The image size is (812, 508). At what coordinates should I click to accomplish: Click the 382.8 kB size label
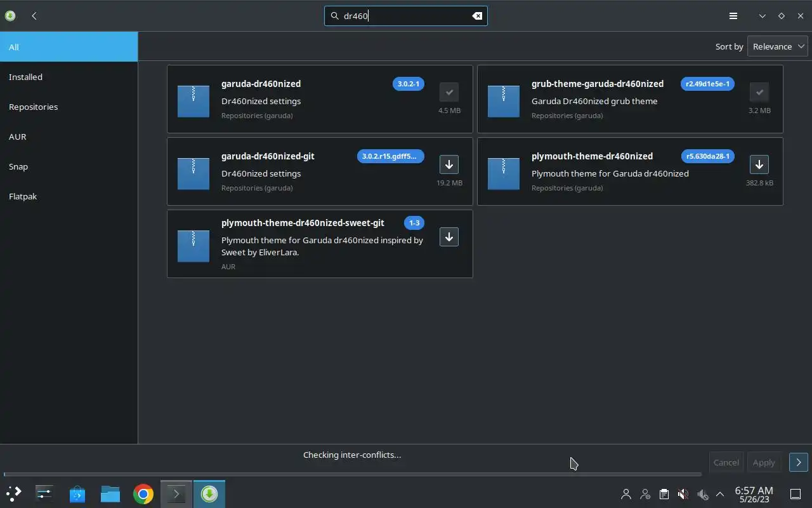click(x=759, y=183)
